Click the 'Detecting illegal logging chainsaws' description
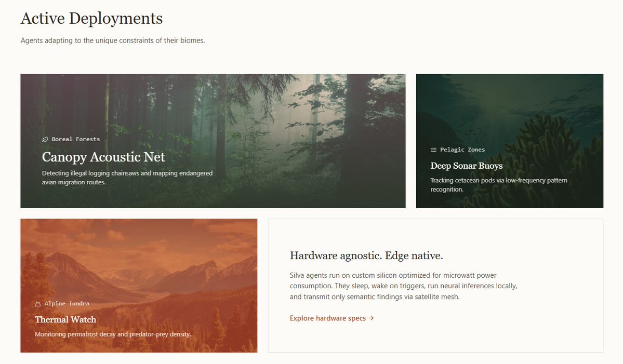Image resolution: width=623 pixels, height=364 pixels. click(127, 178)
